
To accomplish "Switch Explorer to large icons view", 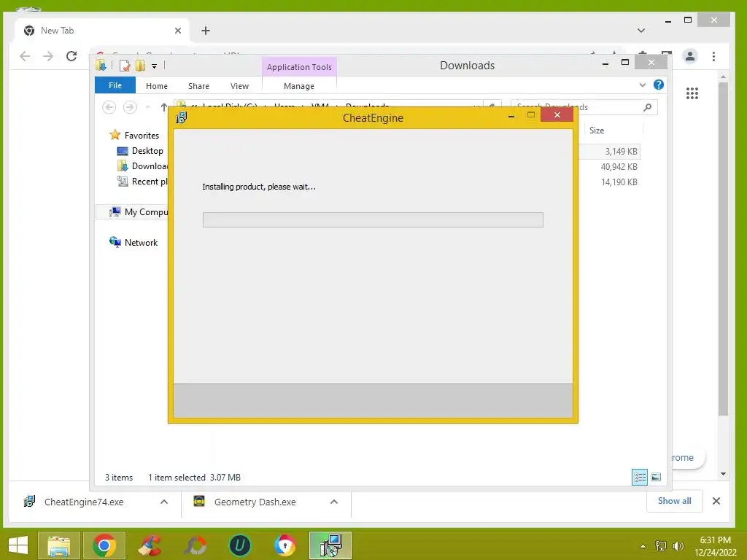I will point(656,477).
